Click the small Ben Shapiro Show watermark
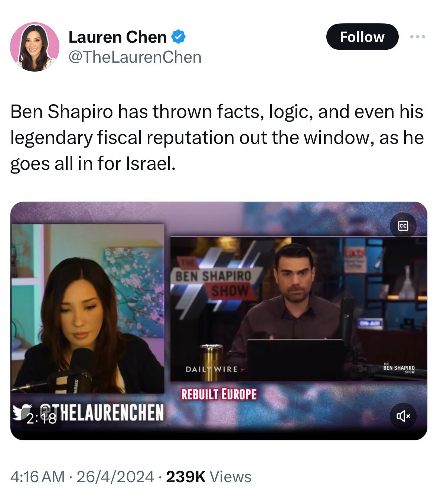 pyautogui.click(x=399, y=368)
